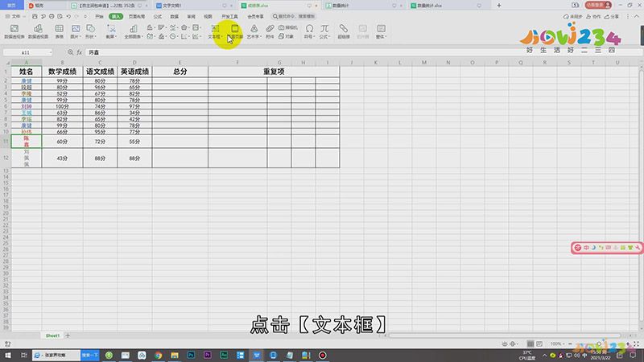
Task: Click the red record icon in taskbar
Action: point(323,355)
